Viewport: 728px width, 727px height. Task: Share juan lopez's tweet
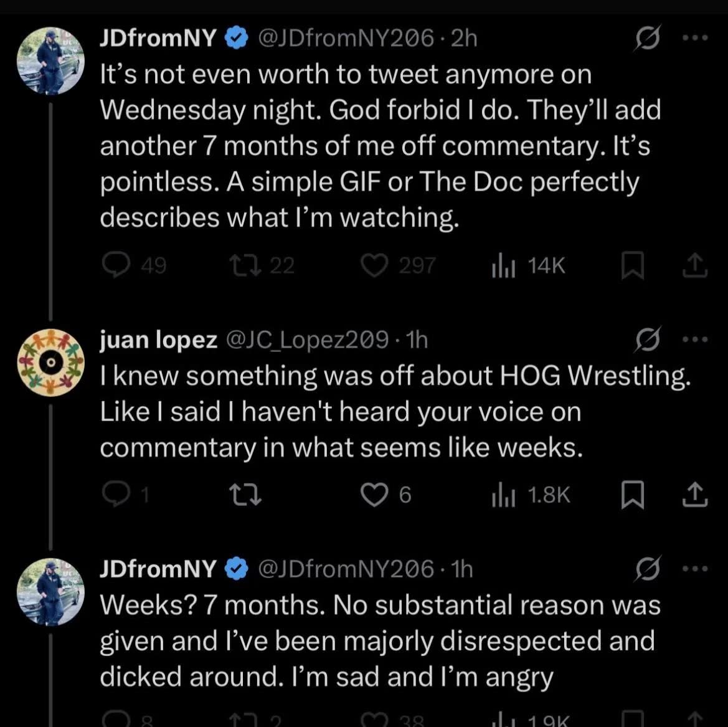(x=694, y=495)
